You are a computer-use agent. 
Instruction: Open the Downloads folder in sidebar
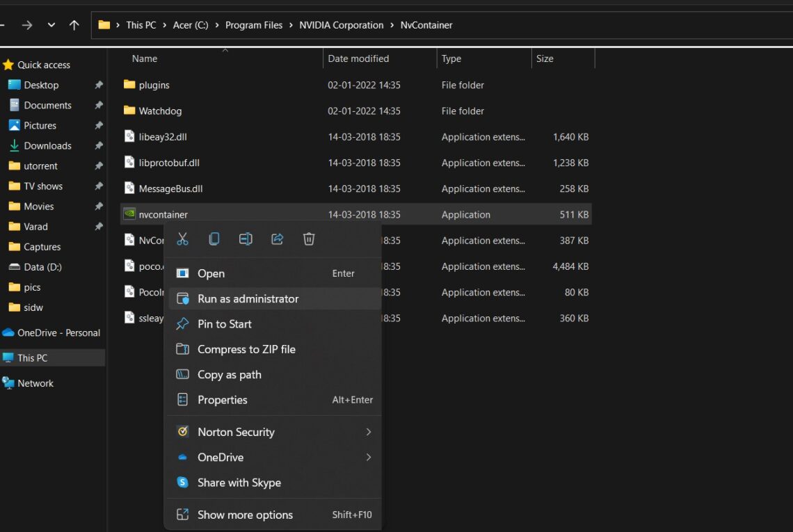pyautogui.click(x=45, y=145)
